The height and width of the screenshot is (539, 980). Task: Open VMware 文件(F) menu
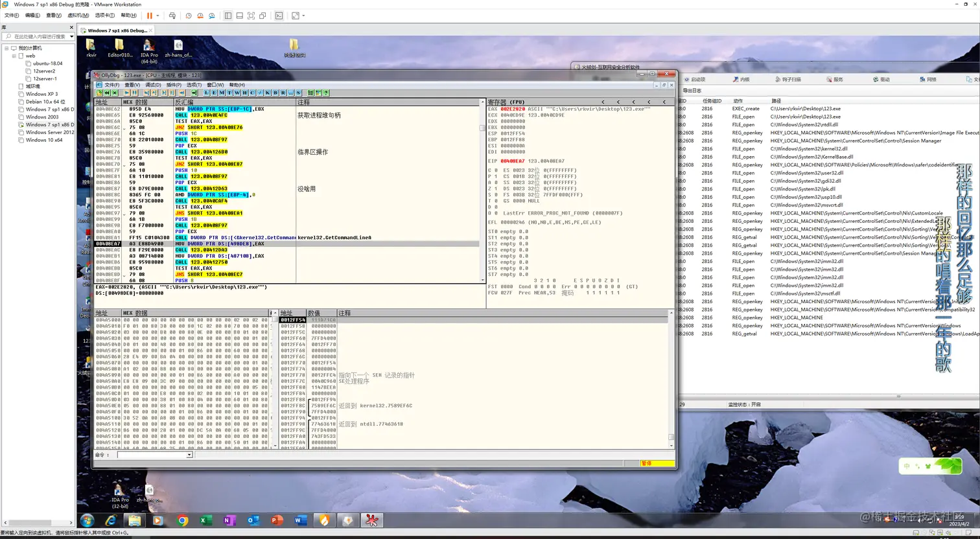(x=12, y=16)
